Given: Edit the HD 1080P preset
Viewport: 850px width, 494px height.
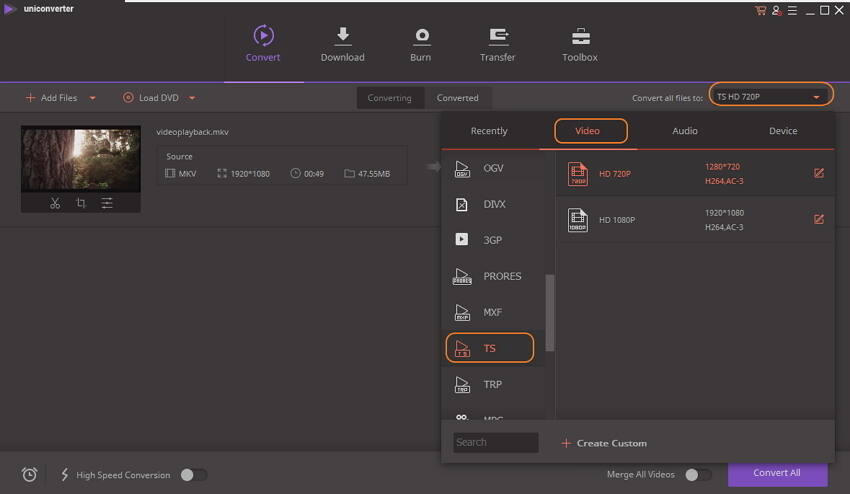Looking at the screenshot, I should tap(819, 219).
